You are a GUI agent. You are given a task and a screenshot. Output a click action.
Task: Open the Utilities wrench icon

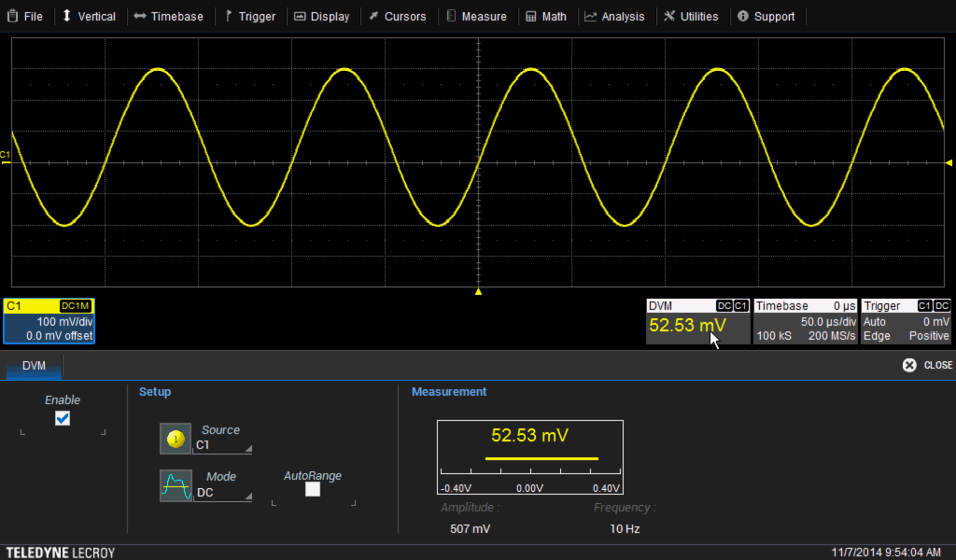click(x=670, y=16)
